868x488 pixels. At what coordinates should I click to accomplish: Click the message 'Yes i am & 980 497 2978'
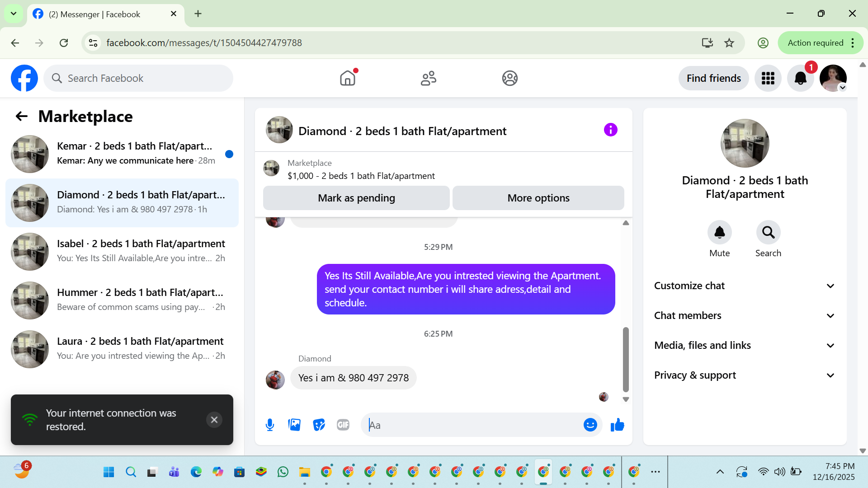(354, 378)
